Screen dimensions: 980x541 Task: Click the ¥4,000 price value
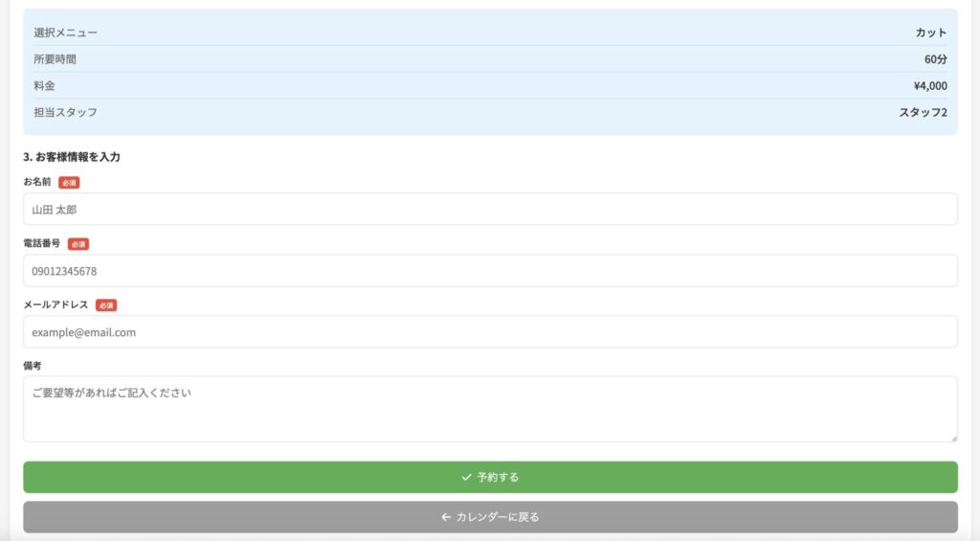pyautogui.click(x=929, y=86)
